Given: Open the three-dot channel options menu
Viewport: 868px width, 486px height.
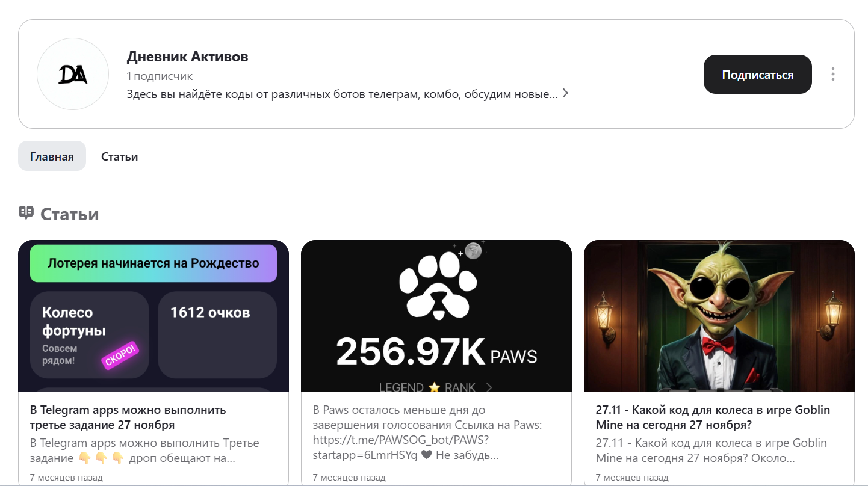Looking at the screenshot, I should point(833,74).
